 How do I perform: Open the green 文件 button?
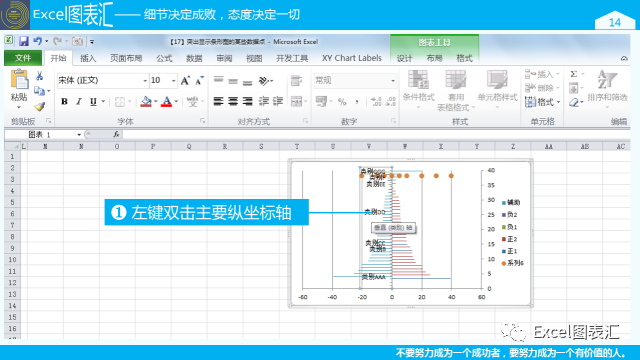click(23, 58)
